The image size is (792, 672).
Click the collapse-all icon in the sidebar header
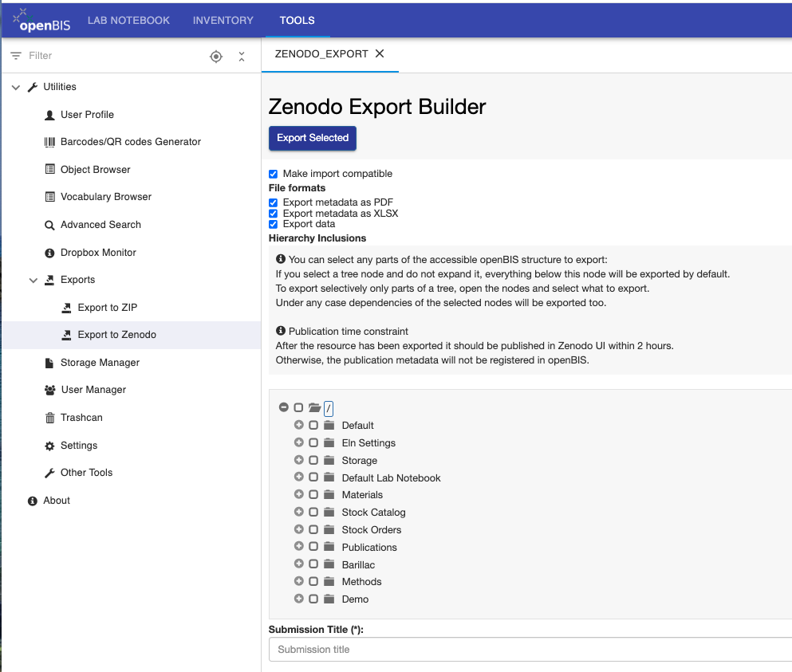click(242, 56)
